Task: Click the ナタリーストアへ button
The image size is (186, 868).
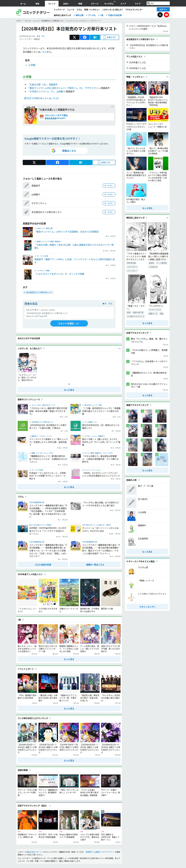Action: coord(147,607)
